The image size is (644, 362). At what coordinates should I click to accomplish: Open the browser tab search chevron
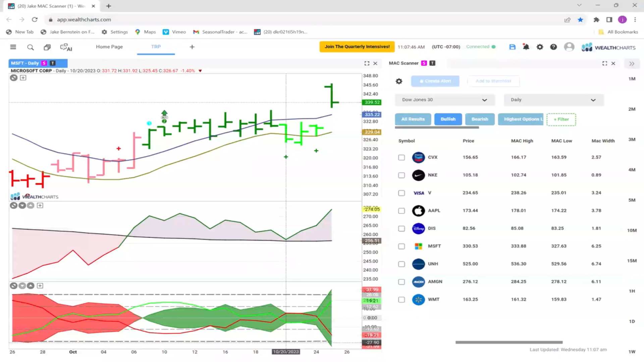tap(579, 5)
